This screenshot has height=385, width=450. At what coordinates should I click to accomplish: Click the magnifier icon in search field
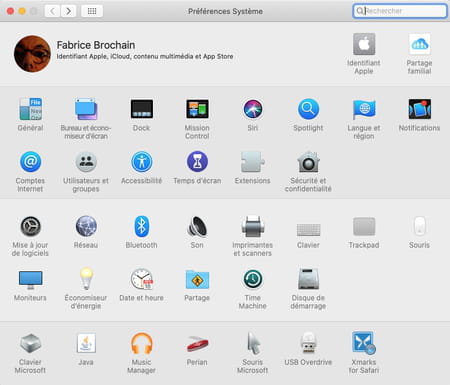(360, 11)
